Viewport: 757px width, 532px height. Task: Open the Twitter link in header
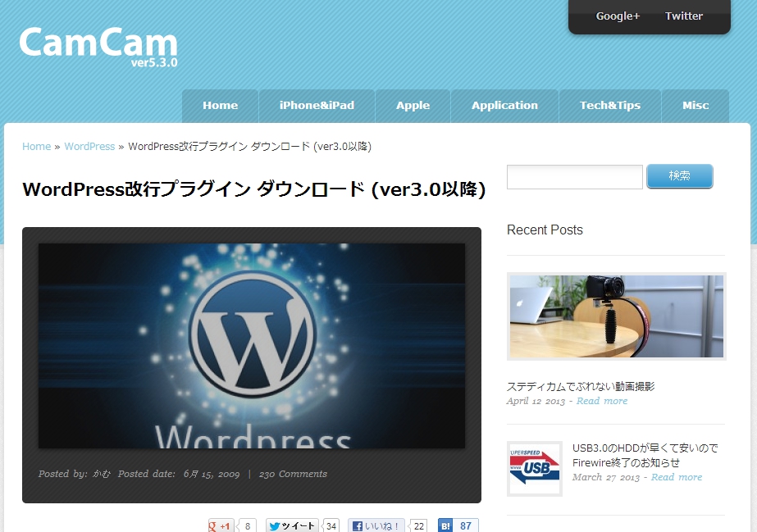(x=684, y=16)
